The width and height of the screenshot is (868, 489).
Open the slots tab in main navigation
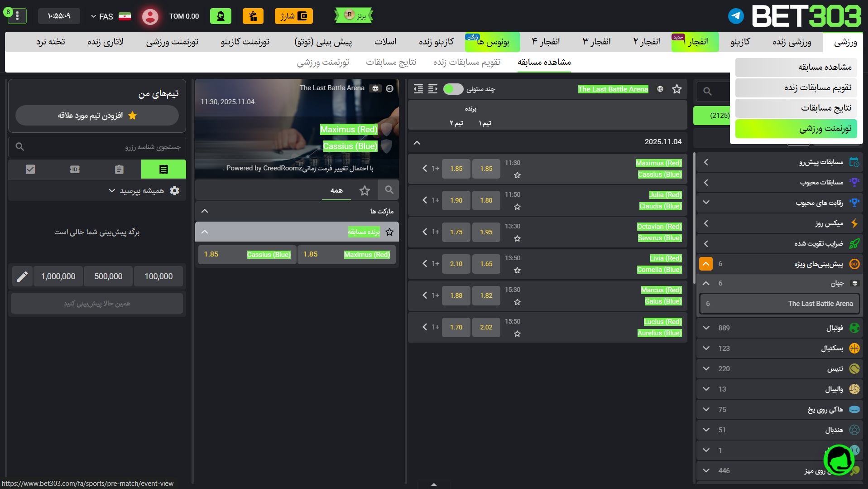coord(385,42)
